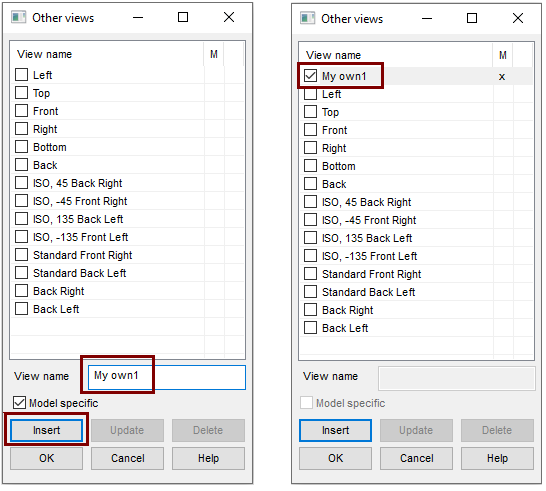Uncheck the My own1 view checkbox

tap(310, 76)
